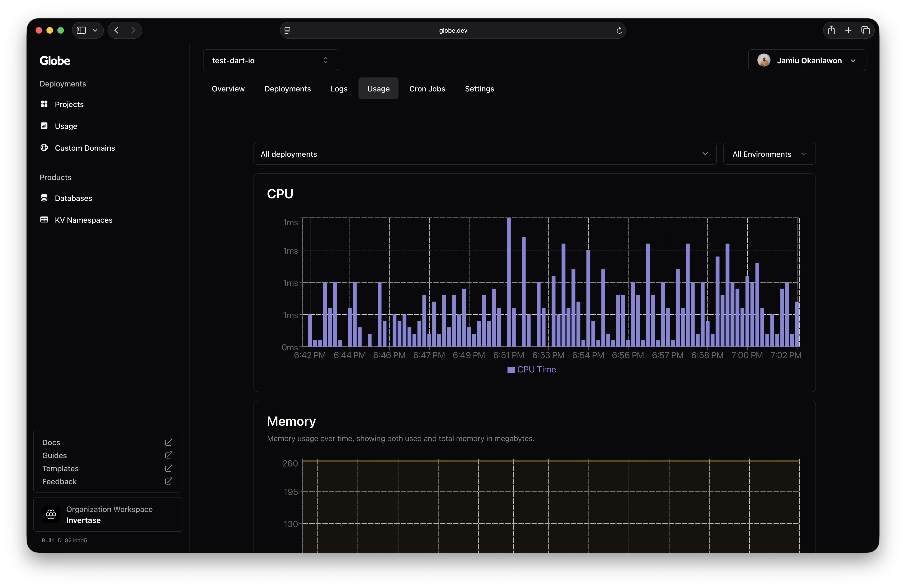Click the browser reload page icon
The height and width of the screenshot is (588, 906).
point(619,31)
